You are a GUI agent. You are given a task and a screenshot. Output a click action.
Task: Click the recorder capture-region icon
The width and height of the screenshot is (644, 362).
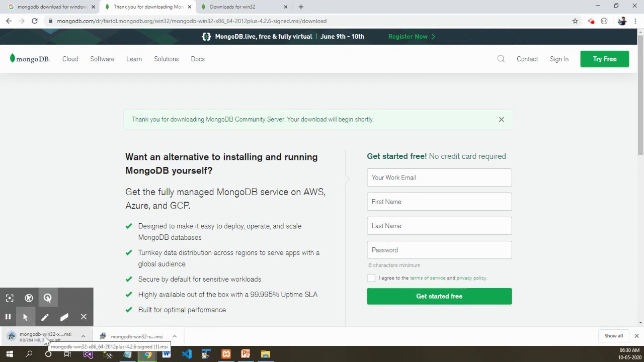point(10,298)
